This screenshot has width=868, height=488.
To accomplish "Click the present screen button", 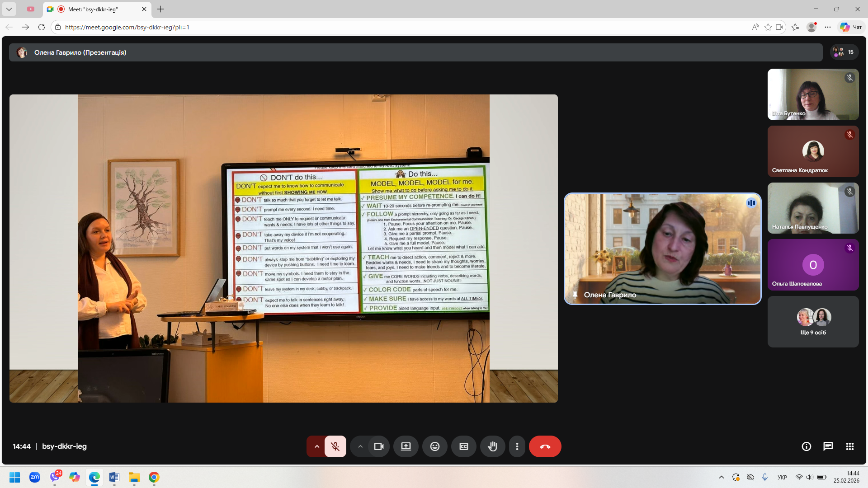I will coord(406,446).
